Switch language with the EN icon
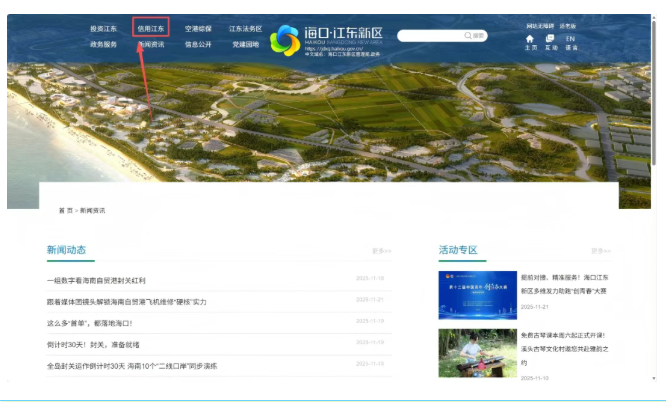Screen dimensions: 666x402 tap(571, 39)
